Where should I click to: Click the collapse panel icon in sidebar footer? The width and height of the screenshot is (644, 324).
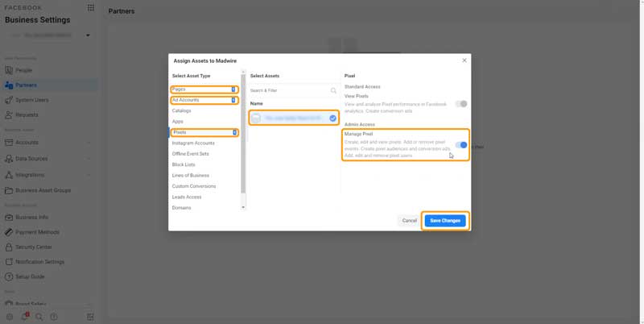click(90, 317)
